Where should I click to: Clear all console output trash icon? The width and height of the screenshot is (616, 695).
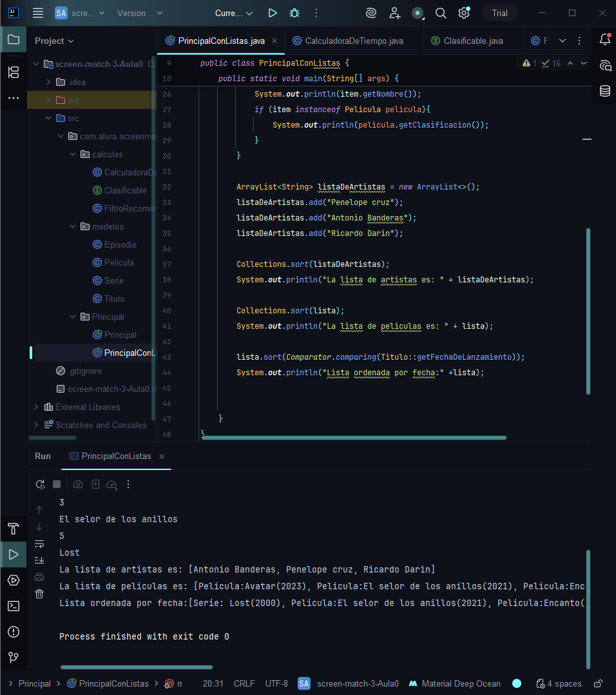39,594
